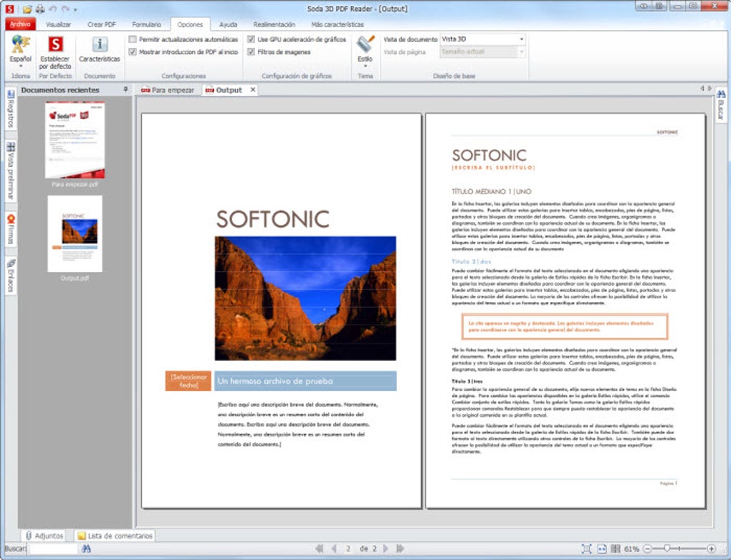Enable Permitir actualizaciones automáticas checkbox
Viewport: 731px width, 560px height.
pos(133,39)
